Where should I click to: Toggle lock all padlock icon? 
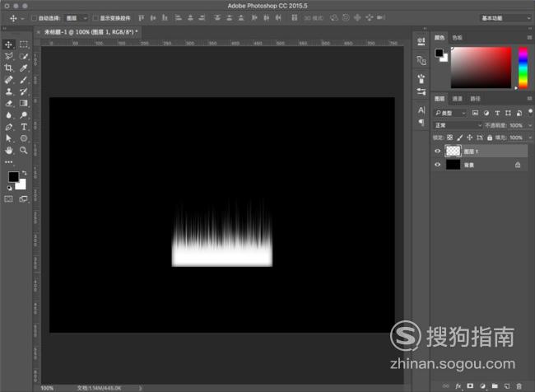click(490, 138)
